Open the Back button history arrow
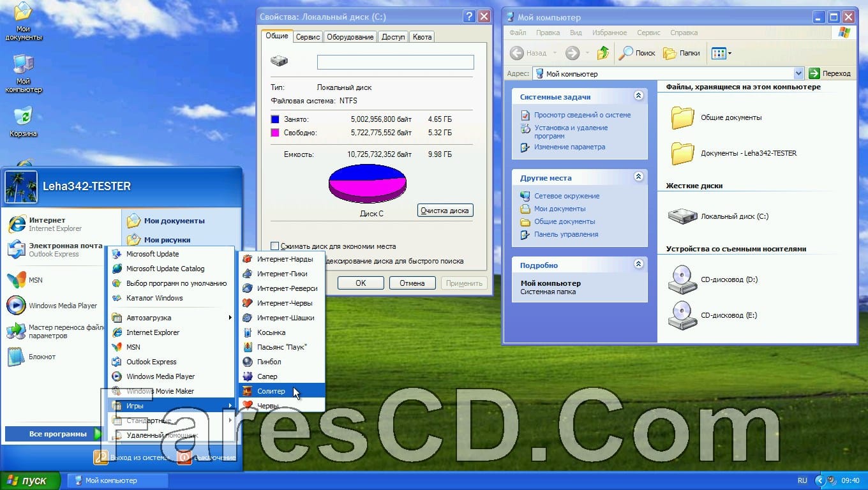868x490 pixels. pyautogui.click(x=555, y=53)
